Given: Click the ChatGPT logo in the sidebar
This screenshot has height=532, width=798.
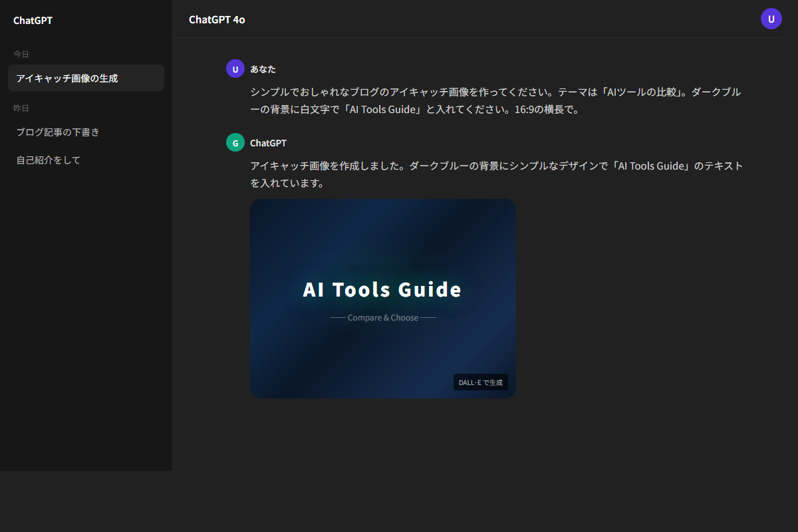Looking at the screenshot, I should point(32,21).
